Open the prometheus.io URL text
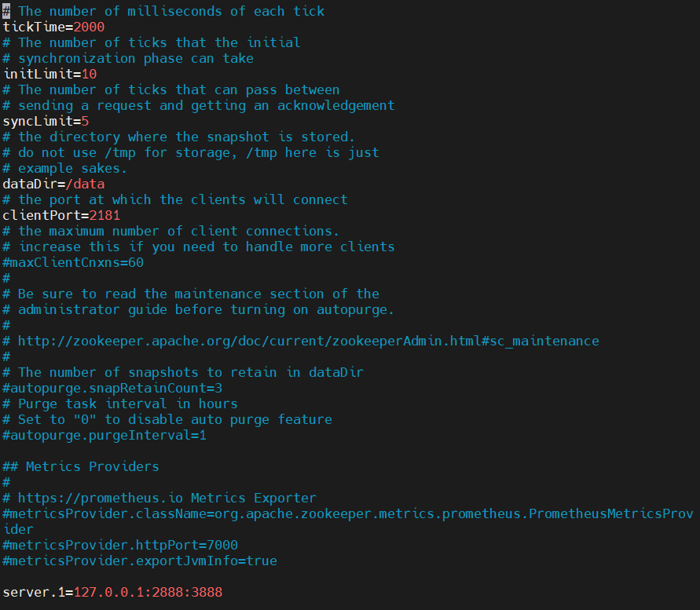This screenshot has height=610, width=700. pos(101,498)
